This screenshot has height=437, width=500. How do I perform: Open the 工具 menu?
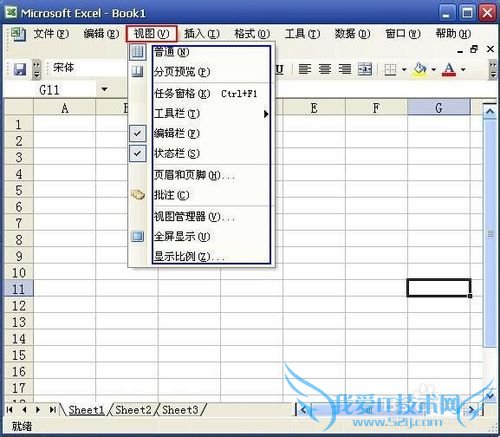click(x=302, y=34)
